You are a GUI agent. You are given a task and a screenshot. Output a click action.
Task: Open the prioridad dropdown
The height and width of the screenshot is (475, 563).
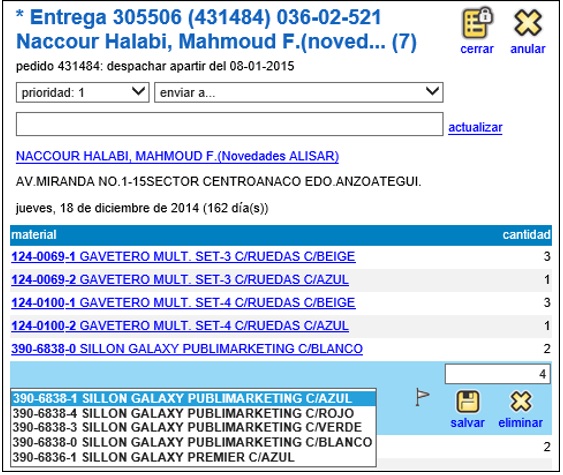pos(83,93)
